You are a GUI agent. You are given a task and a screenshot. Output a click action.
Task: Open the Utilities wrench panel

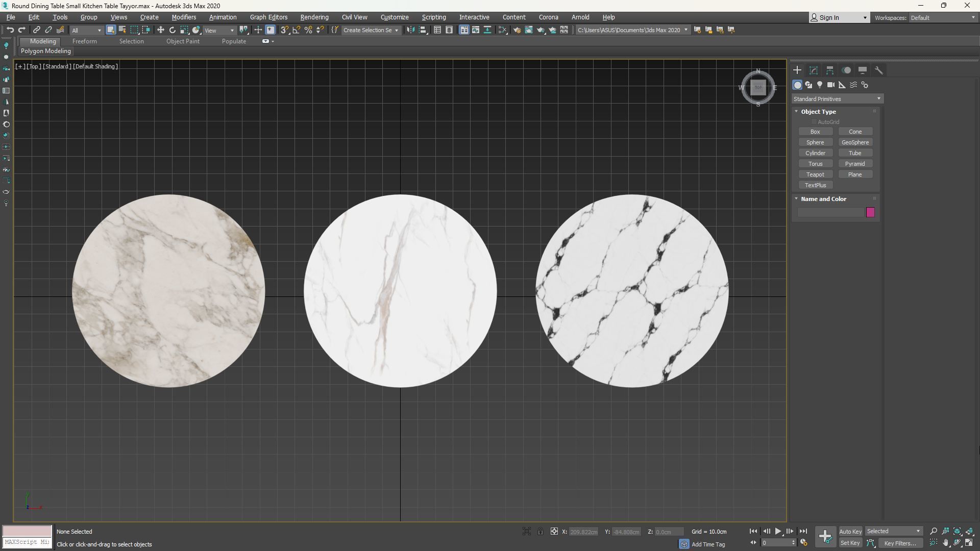(x=879, y=70)
